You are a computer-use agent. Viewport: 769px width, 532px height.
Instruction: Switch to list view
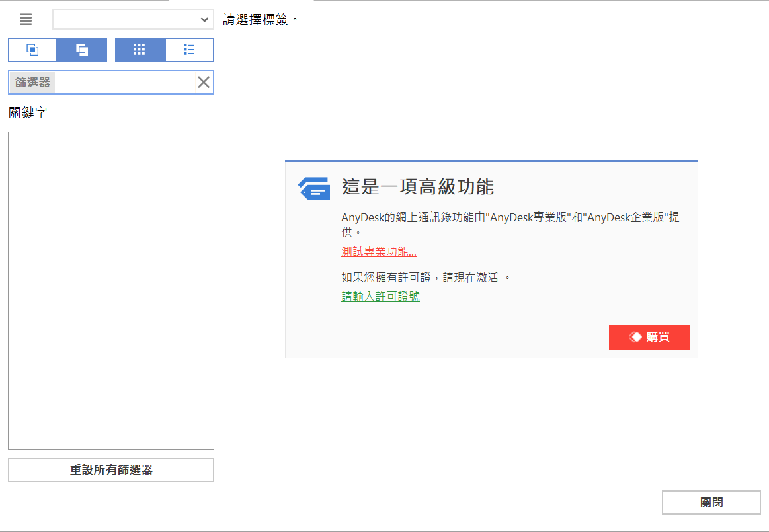coord(189,50)
